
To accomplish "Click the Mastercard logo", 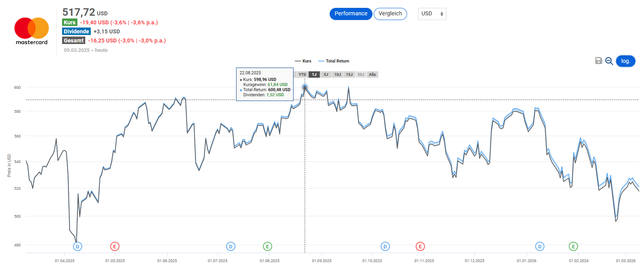I will click(x=31, y=31).
